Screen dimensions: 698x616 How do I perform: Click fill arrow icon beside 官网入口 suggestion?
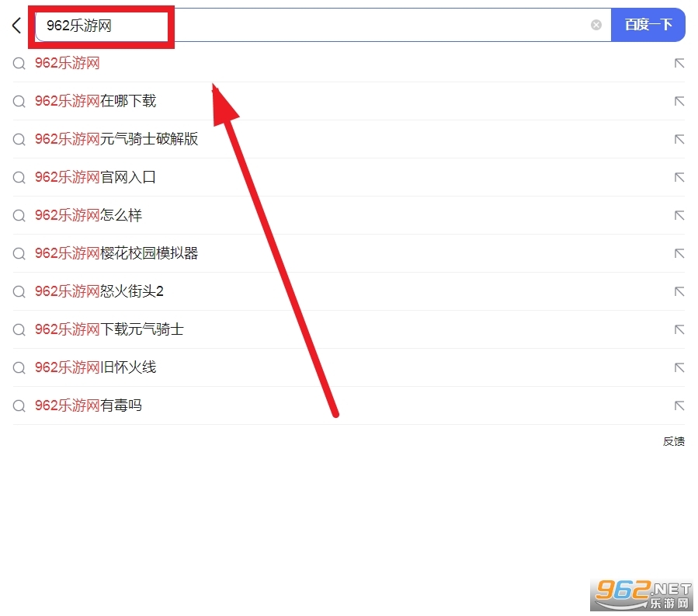point(679,177)
